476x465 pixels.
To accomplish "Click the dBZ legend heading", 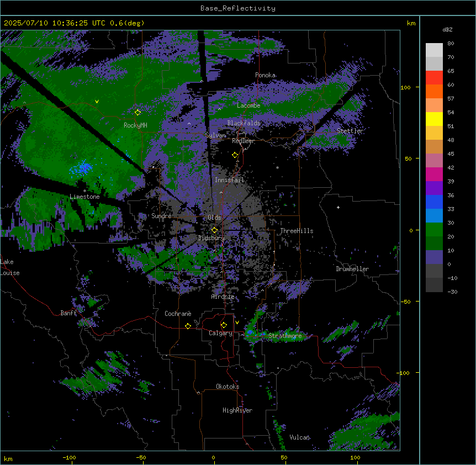I will pyautogui.click(x=447, y=29).
